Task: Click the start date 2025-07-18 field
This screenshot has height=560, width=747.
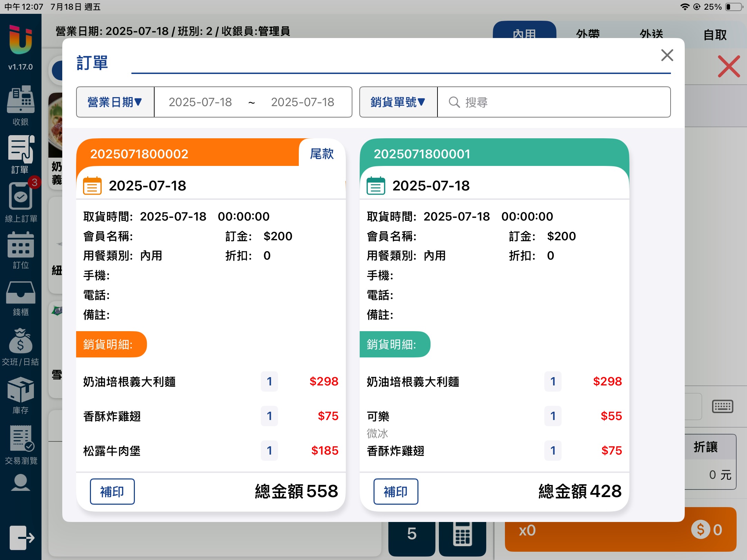Action: point(200,102)
